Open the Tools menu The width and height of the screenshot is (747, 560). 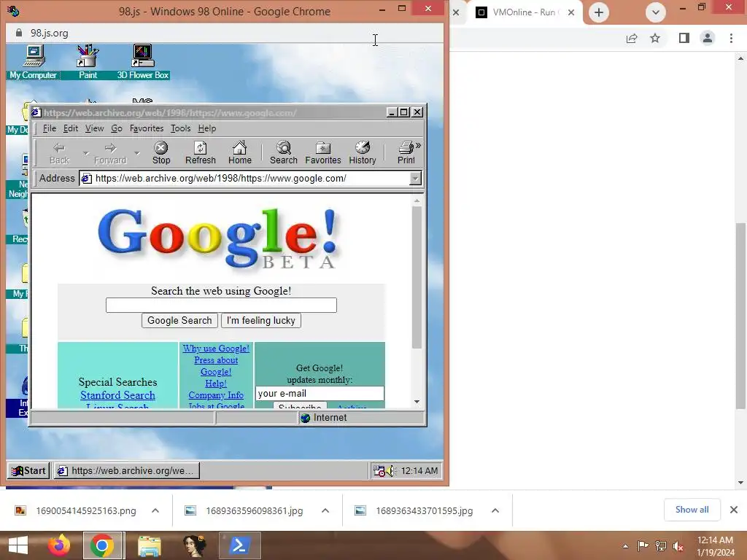[181, 128]
